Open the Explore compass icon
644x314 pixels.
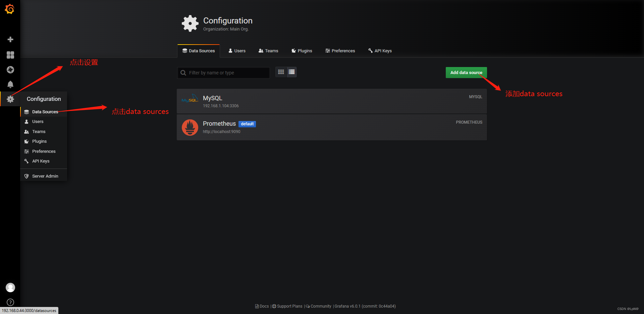[x=10, y=70]
